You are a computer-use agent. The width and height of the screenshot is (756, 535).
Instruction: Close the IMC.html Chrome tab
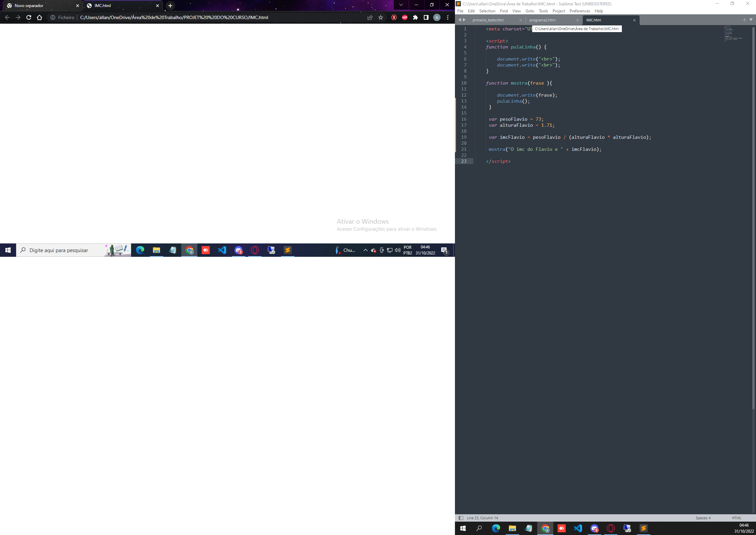tap(158, 6)
